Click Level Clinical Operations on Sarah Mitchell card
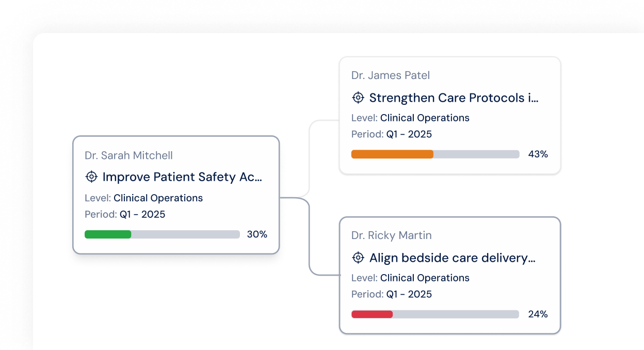This screenshot has width=644, height=350. (x=158, y=198)
